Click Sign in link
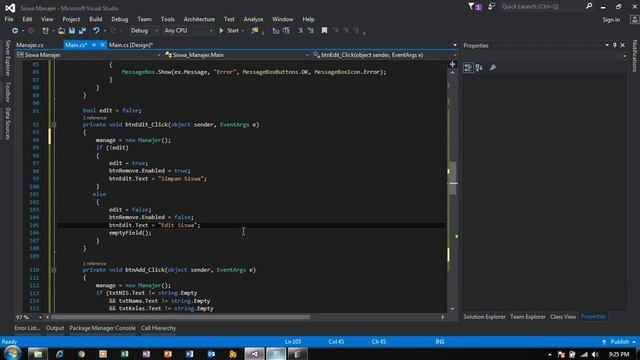 pyautogui.click(x=611, y=20)
